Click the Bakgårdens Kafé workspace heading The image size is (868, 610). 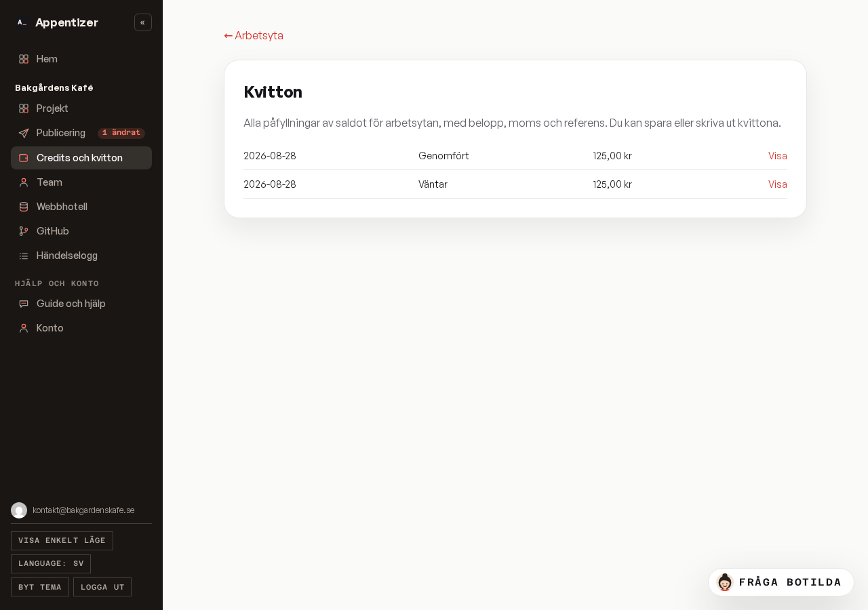[x=54, y=88]
